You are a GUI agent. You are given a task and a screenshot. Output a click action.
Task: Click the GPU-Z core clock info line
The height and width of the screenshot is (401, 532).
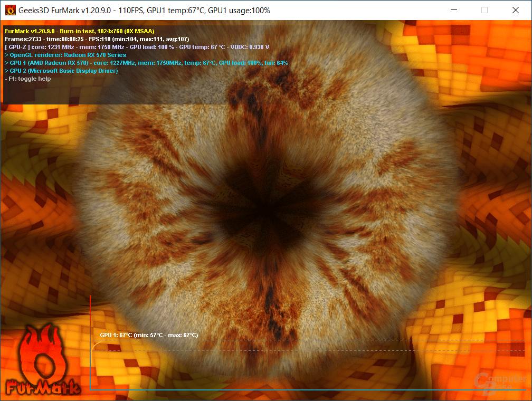point(137,47)
